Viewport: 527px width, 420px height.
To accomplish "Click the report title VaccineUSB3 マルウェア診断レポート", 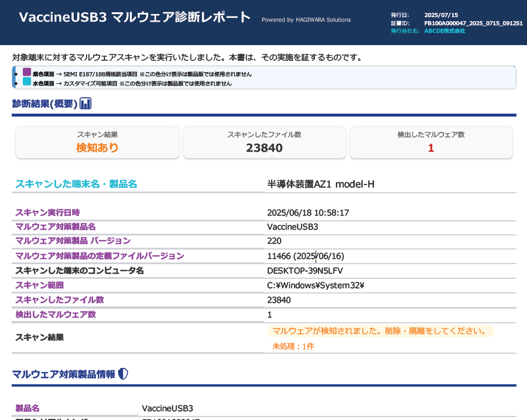I will 135,17.
